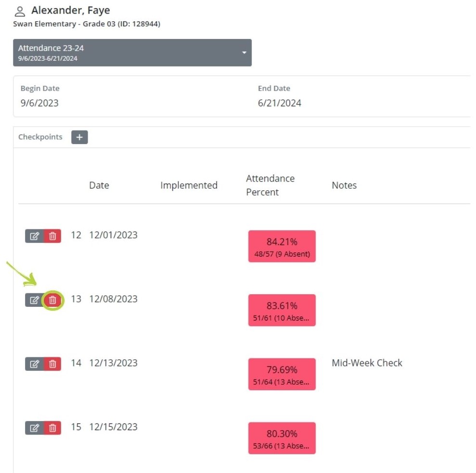The height and width of the screenshot is (473, 476).
Task: Click the 80.30% attendance badge
Action: (x=282, y=438)
